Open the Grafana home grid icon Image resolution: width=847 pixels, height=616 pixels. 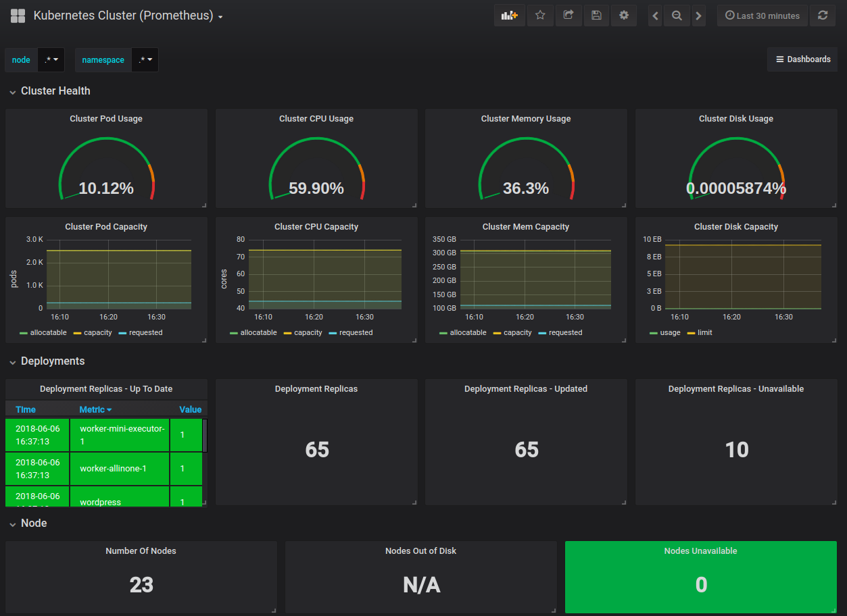(18, 16)
